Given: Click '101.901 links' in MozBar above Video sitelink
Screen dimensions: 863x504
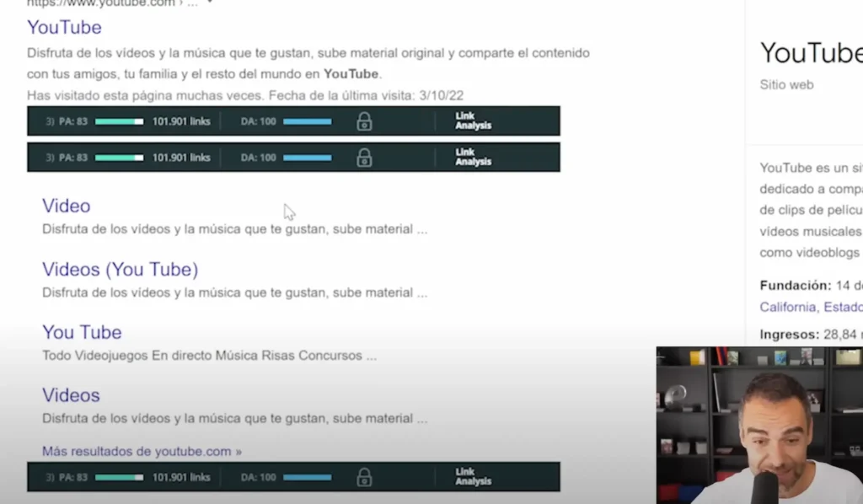Looking at the screenshot, I should point(181,158).
